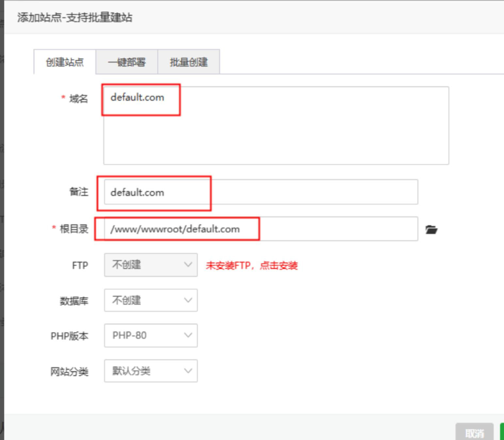Image resolution: width=504 pixels, height=440 pixels.
Task: Click the chevron arrow in 网站分类 dropdown
Action: (188, 371)
